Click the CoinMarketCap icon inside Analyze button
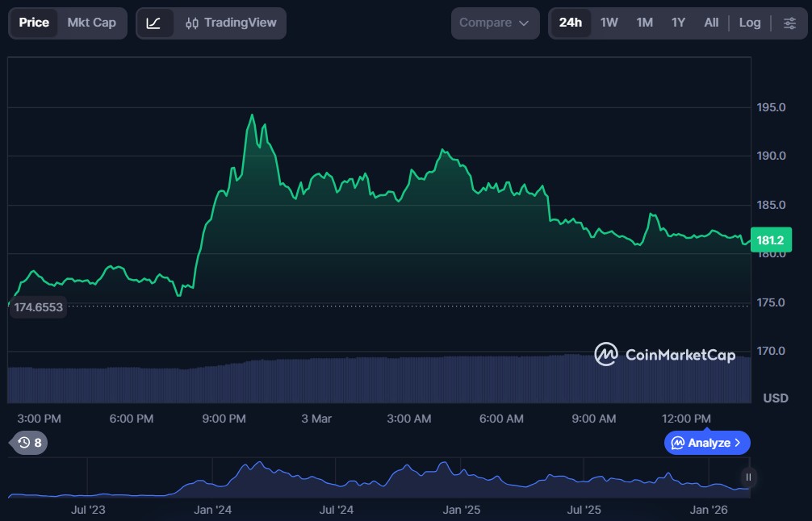 click(678, 443)
